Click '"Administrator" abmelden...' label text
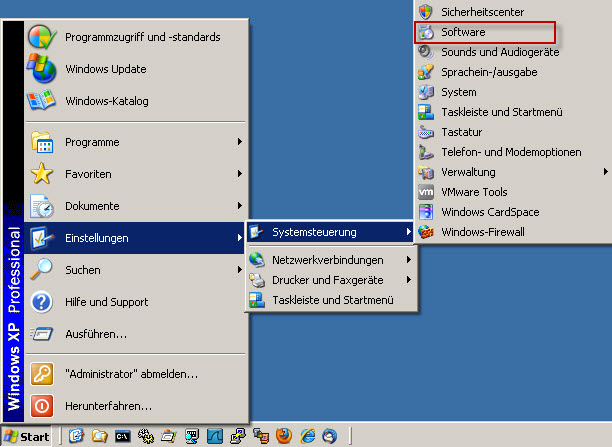Image resolution: width=612 pixels, height=447 pixels. [x=132, y=374]
